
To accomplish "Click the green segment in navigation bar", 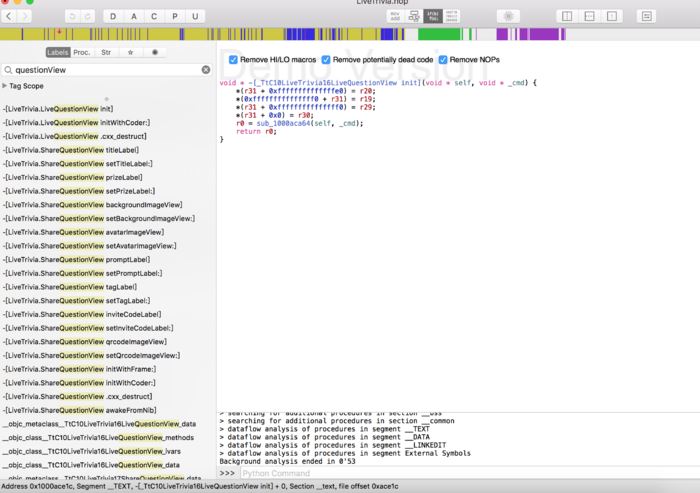I will [x=439, y=34].
